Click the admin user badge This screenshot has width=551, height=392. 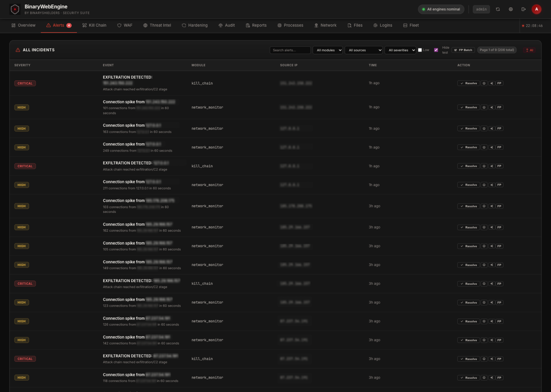point(481,9)
